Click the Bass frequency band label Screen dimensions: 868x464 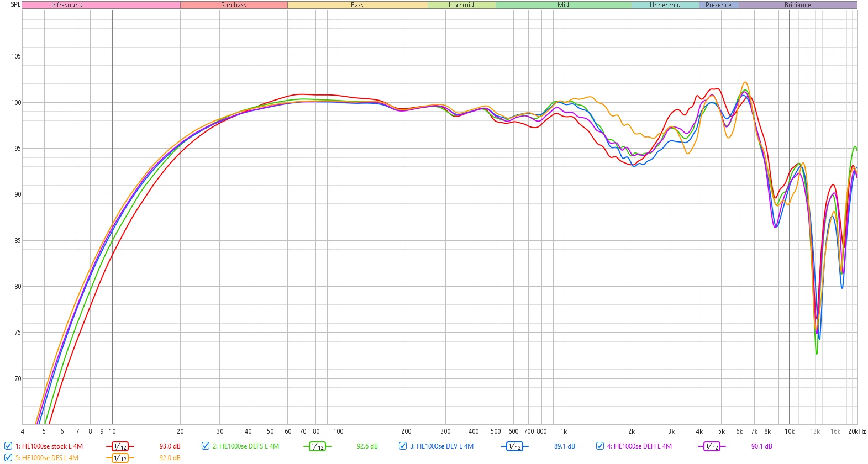(357, 5)
